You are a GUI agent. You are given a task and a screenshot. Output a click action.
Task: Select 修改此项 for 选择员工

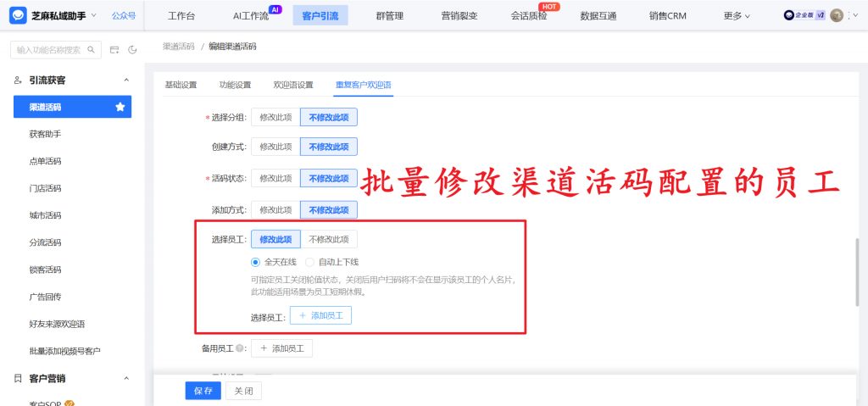click(275, 239)
